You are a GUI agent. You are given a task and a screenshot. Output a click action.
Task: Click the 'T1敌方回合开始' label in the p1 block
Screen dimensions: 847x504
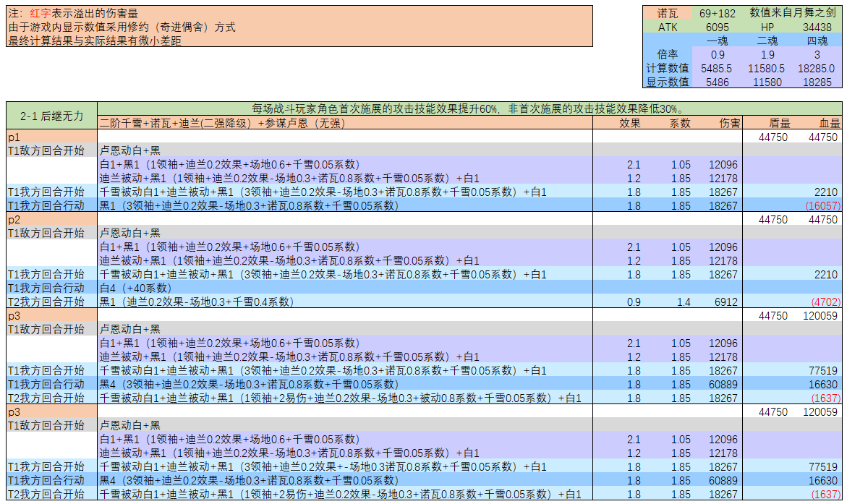[x=52, y=150]
